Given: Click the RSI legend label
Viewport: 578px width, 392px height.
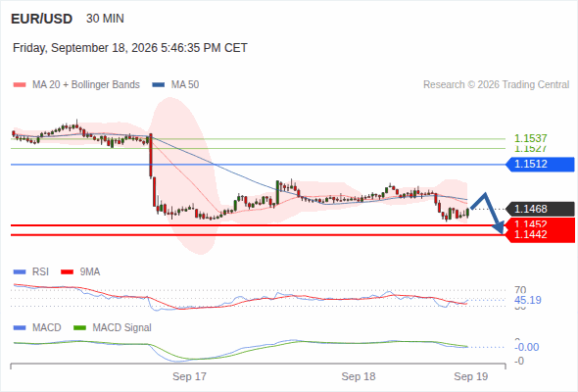Looking at the screenshot, I should (x=40, y=272).
